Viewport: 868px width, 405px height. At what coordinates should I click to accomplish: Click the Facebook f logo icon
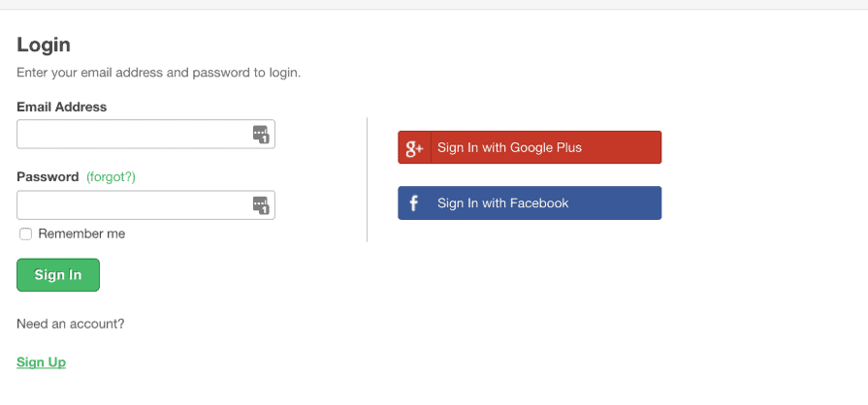coord(414,203)
